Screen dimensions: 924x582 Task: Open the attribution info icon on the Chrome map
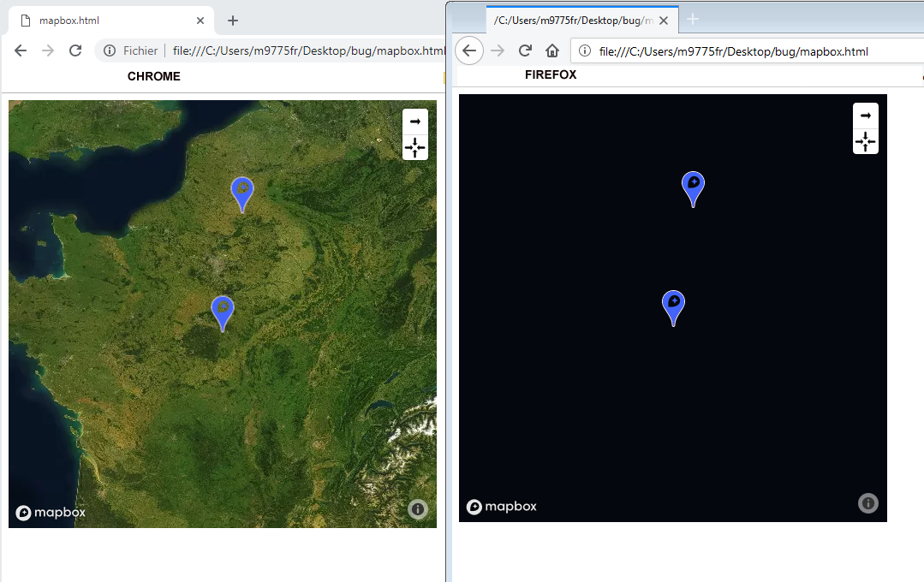pos(417,509)
